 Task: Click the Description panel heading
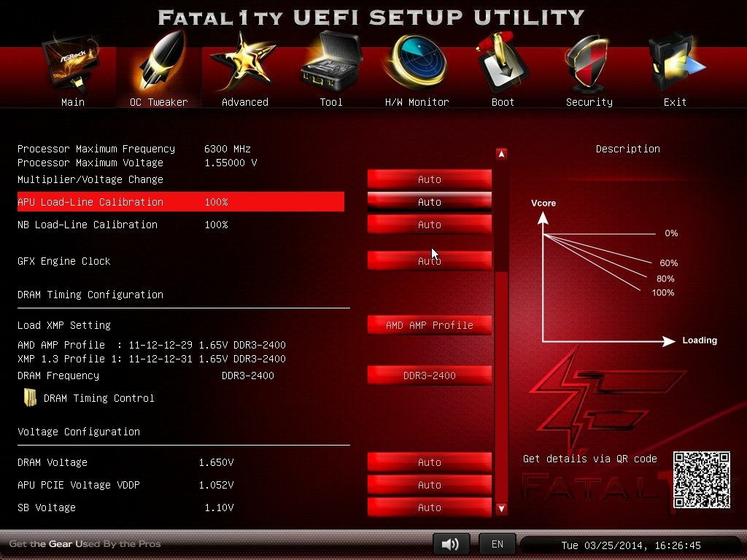pos(628,149)
